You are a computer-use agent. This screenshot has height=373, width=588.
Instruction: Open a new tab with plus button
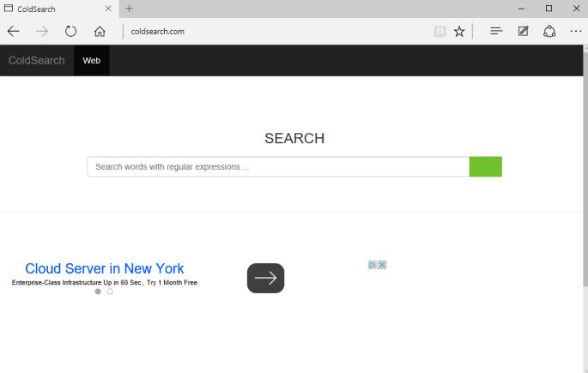(x=129, y=9)
